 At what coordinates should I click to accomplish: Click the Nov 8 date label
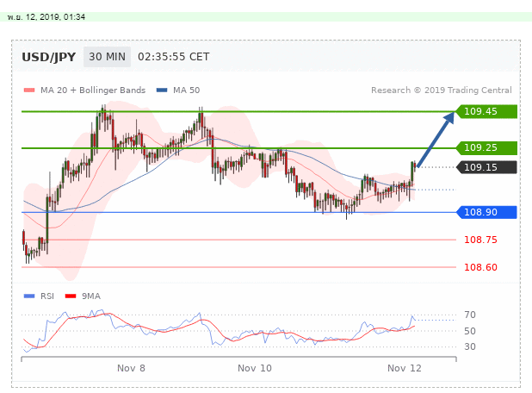coord(131,368)
